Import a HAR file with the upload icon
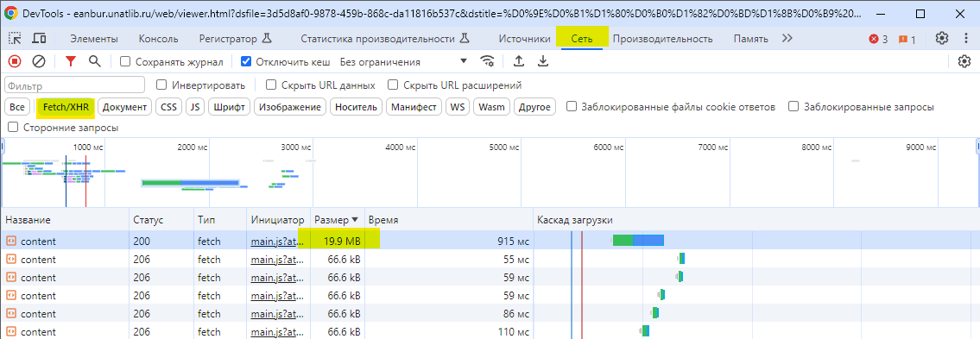The height and width of the screenshot is (339, 980). tap(518, 61)
